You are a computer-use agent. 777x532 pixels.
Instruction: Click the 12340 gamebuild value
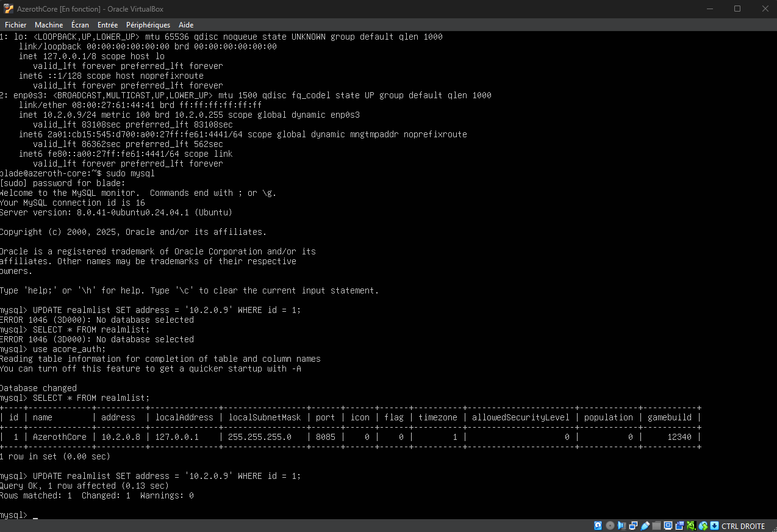click(679, 437)
